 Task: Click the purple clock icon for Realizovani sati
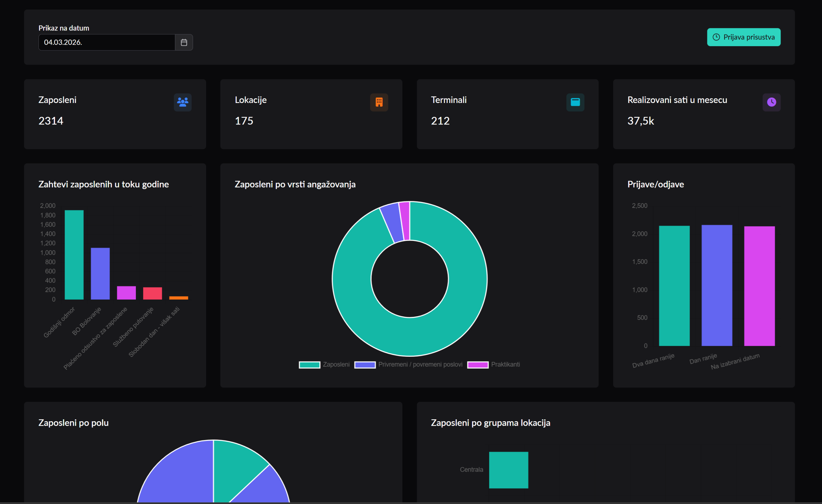[x=771, y=102]
